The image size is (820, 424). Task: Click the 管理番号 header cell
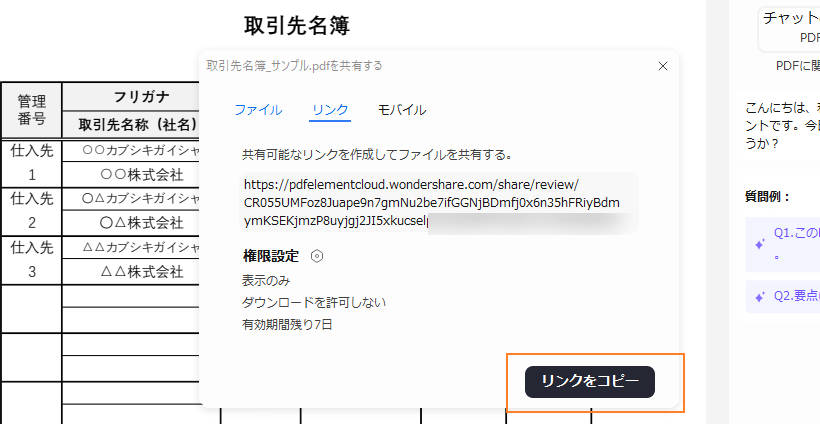tap(32, 110)
